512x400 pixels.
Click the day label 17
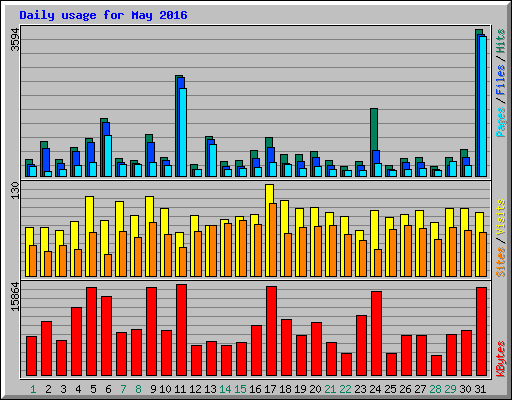pyautogui.click(x=270, y=389)
